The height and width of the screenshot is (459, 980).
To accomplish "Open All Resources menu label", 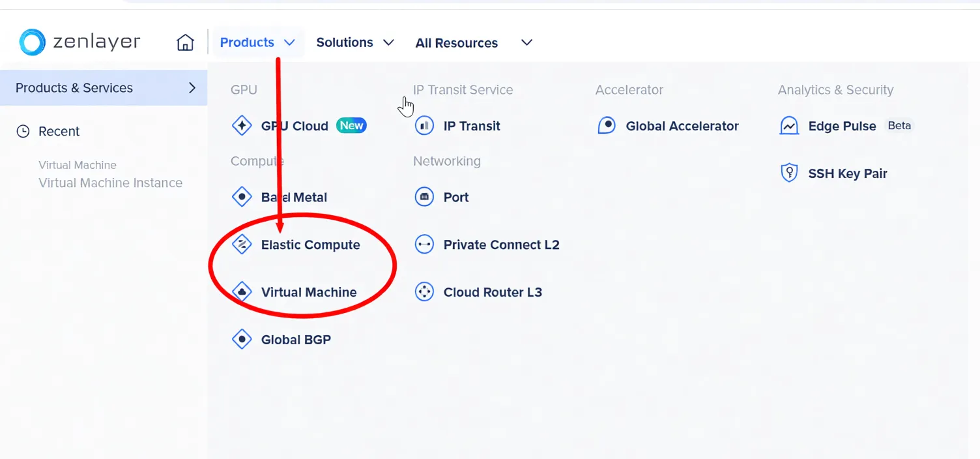I will click(457, 43).
